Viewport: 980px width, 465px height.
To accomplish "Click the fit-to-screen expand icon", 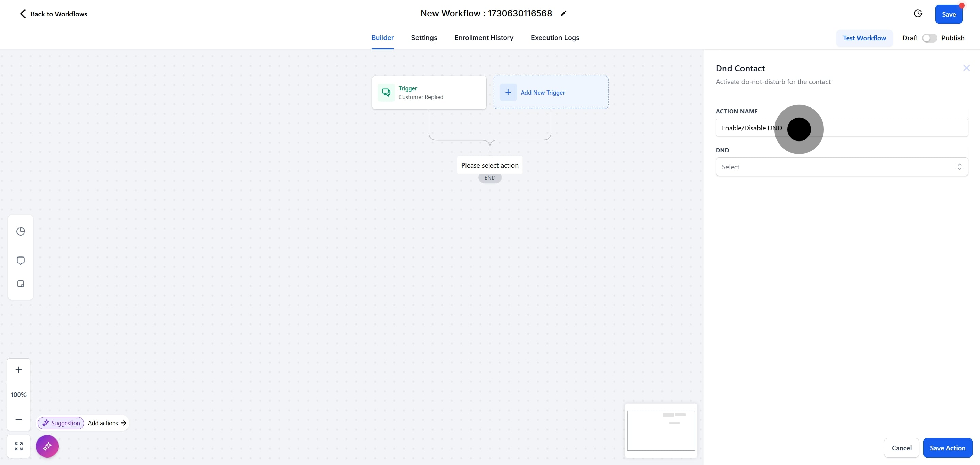I will pyautogui.click(x=19, y=446).
